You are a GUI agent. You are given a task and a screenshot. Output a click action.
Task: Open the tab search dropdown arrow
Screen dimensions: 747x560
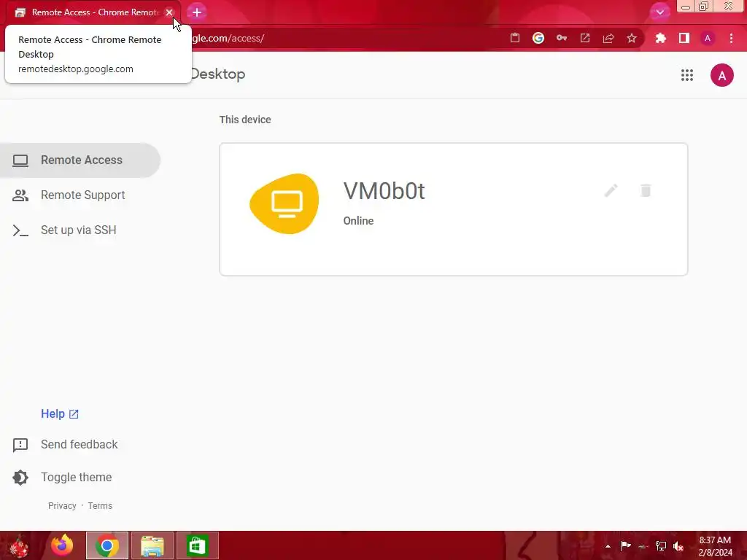point(659,12)
